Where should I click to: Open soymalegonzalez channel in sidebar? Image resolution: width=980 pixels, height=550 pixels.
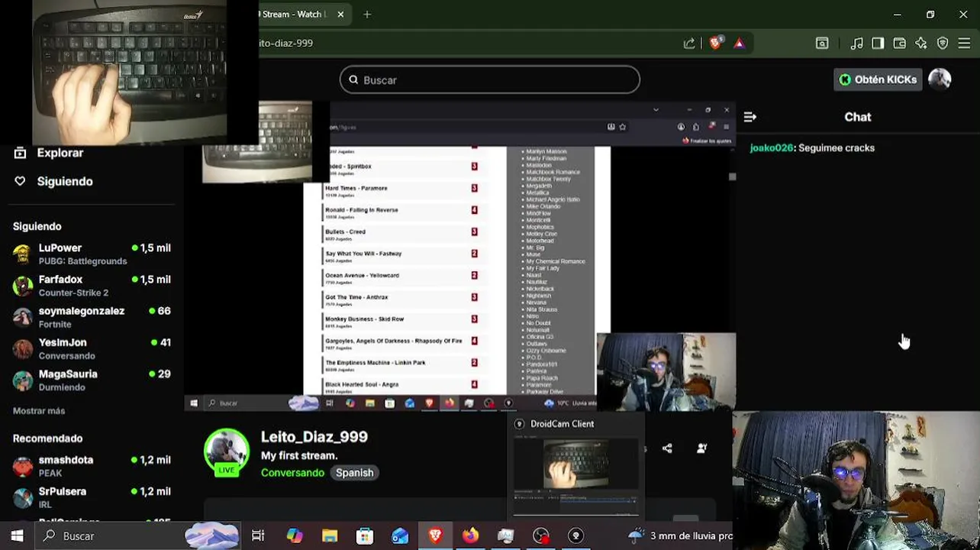(92, 317)
